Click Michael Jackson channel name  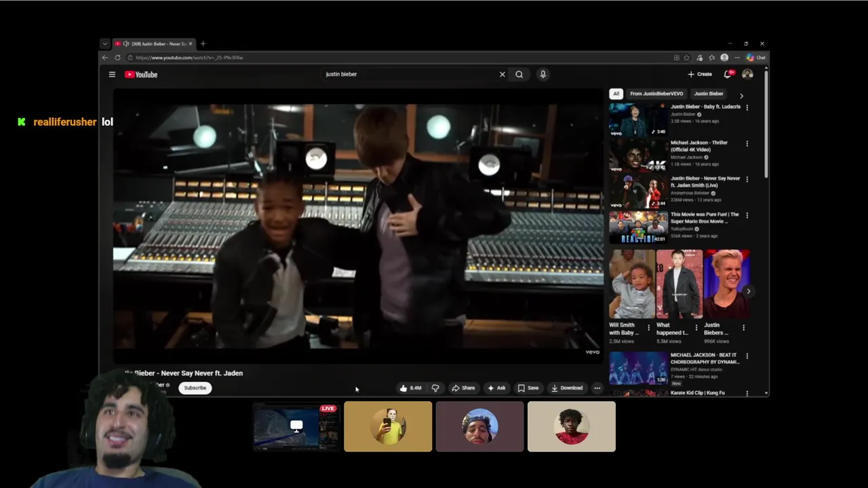point(686,157)
